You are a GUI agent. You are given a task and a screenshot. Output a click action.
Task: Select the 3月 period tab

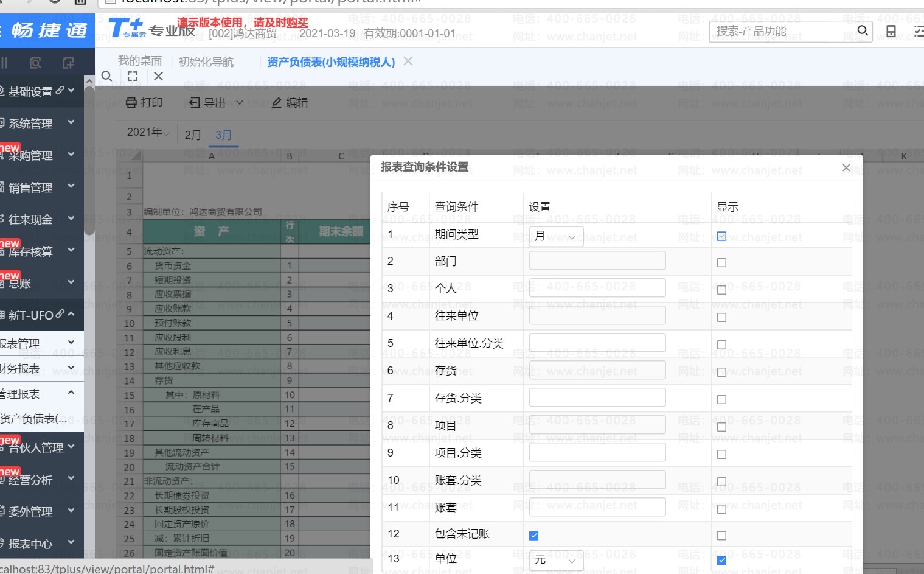point(223,135)
